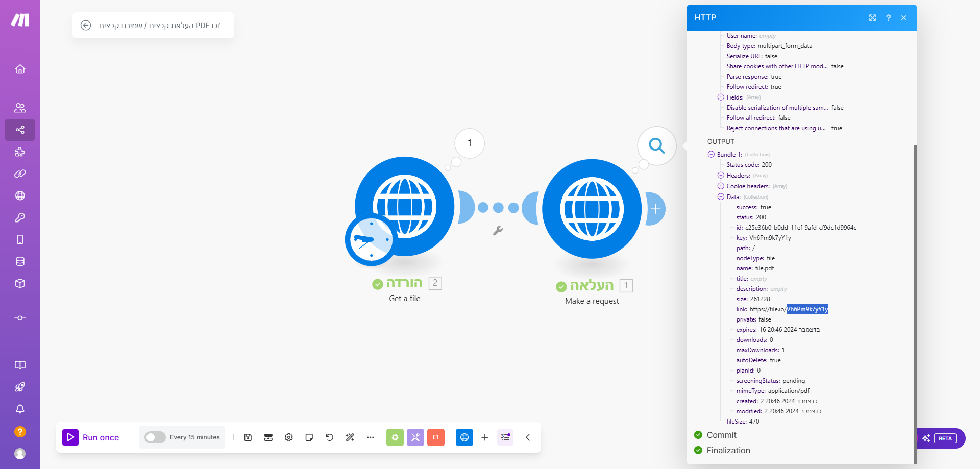The height and width of the screenshot is (469, 980).
Task: Open Webhooks globe icon in sidebar
Action: (x=20, y=195)
